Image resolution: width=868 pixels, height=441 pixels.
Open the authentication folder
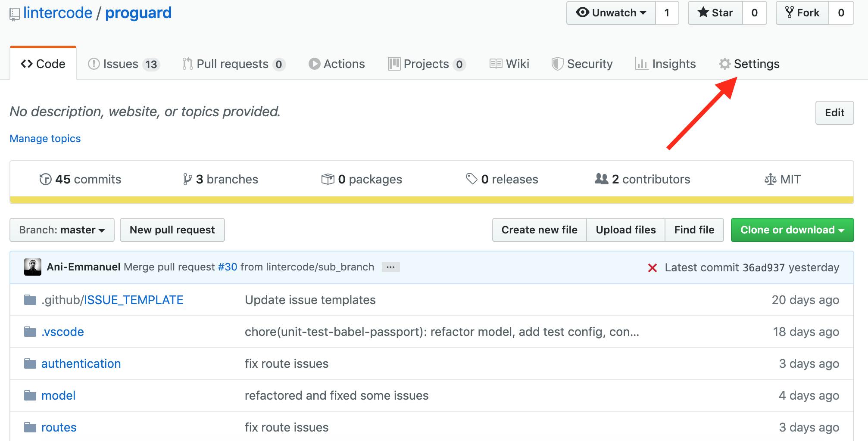(x=81, y=363)
